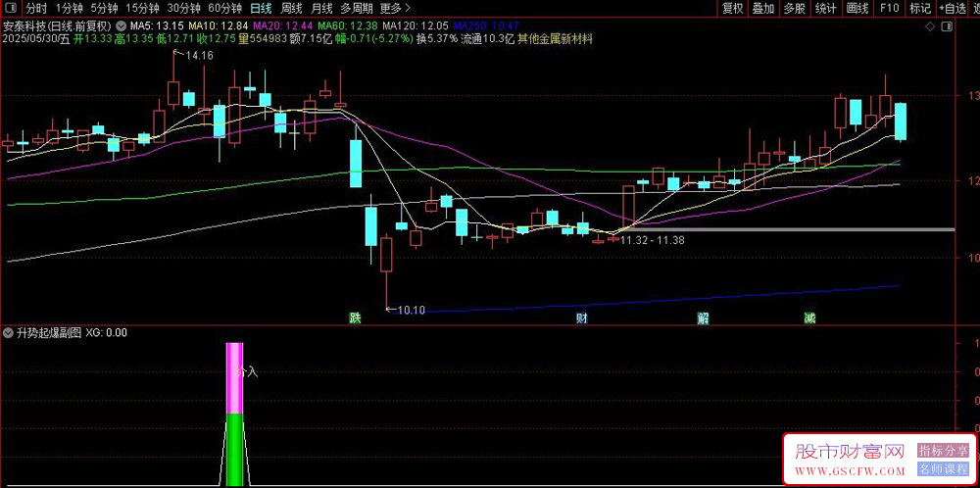This screenshot has height=488, width=980.
Task: Click the 解 event marker below chart
Action: pyautogui.click(x=703, y=318)
